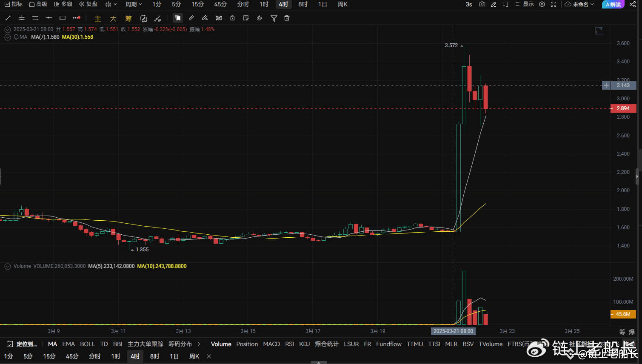Click the MA alert bell icon
Screen dimensions: 642x364
click(16, 37)
